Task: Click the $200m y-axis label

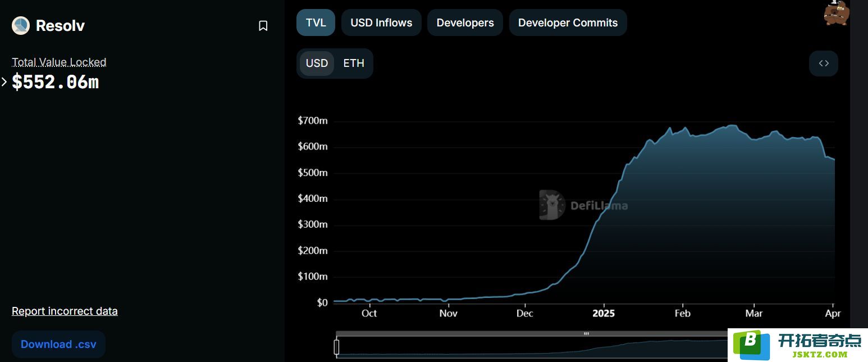Action: [313, 251]
